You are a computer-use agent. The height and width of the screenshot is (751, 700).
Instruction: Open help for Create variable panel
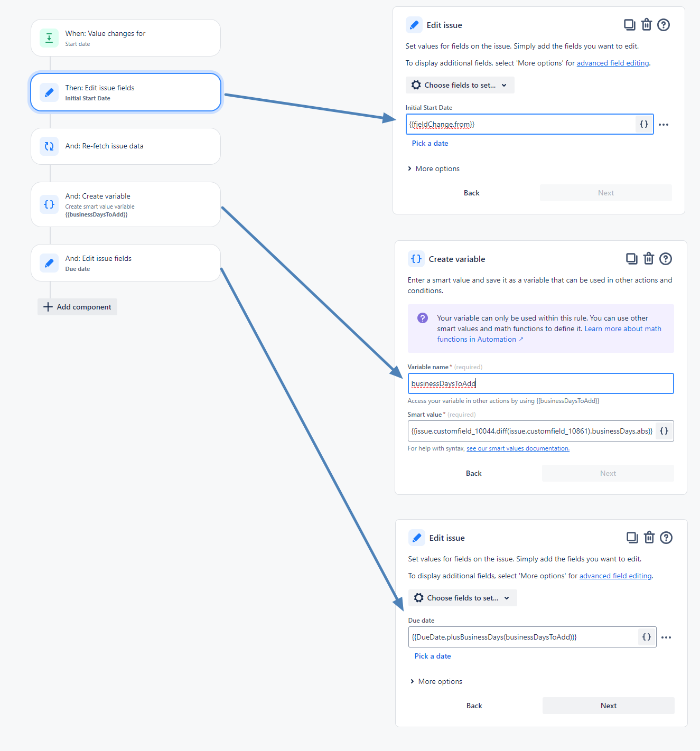pyautogui.click(x=666, y=259)
